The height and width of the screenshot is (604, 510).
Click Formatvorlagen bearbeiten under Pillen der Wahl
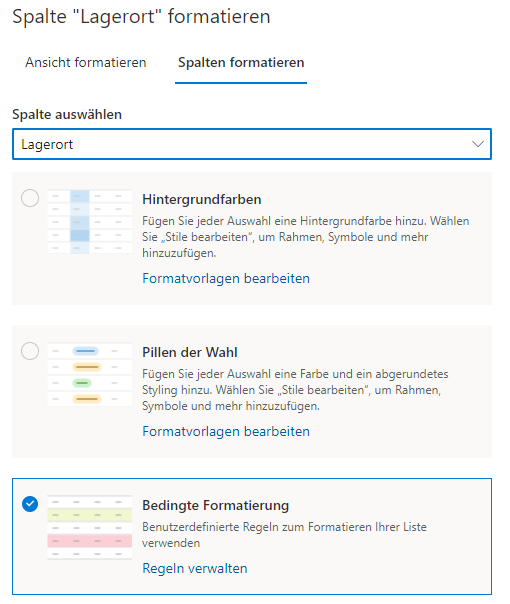(x=226, y=431)
